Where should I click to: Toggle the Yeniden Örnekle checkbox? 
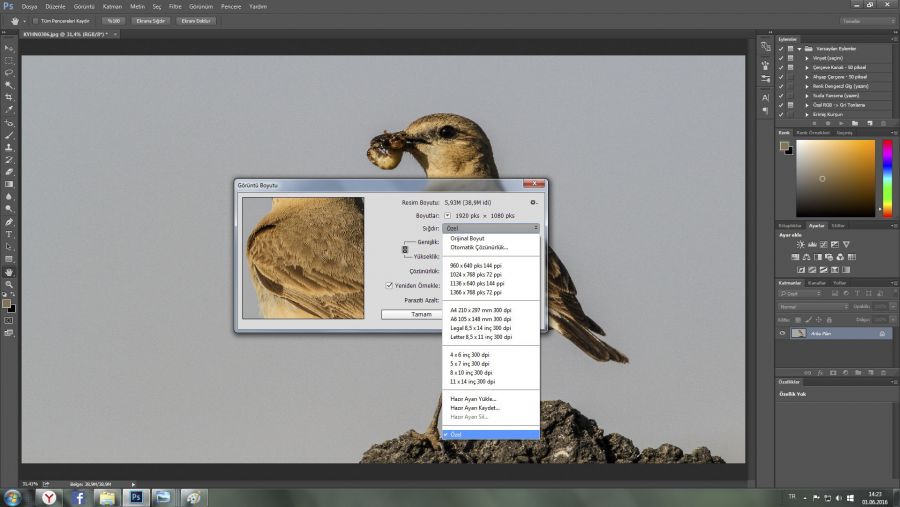point(390,285)
